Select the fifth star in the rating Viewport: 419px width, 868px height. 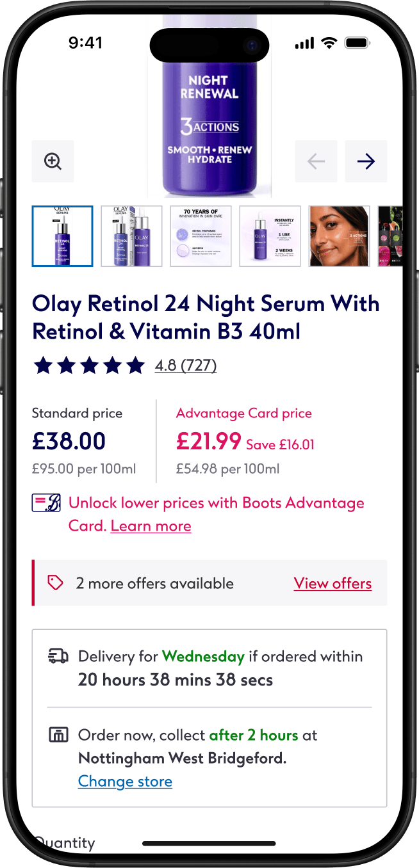click(x=136, y=365)
